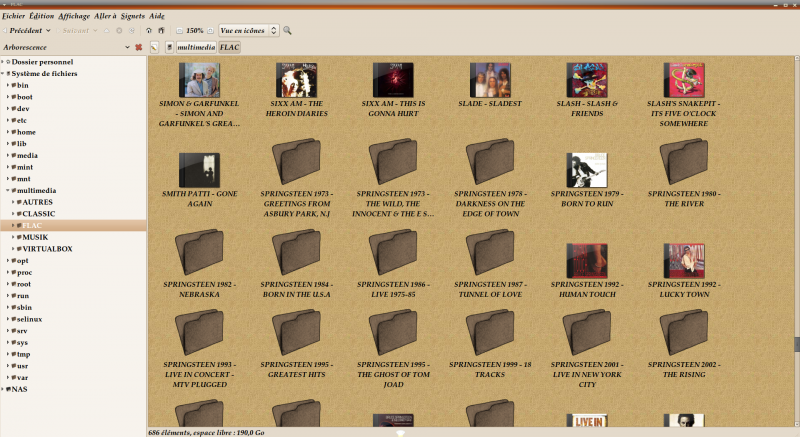The height and width of the screenshot is (437, 800).
Task: Go back with the Précédent button
Action: [22, 31]
